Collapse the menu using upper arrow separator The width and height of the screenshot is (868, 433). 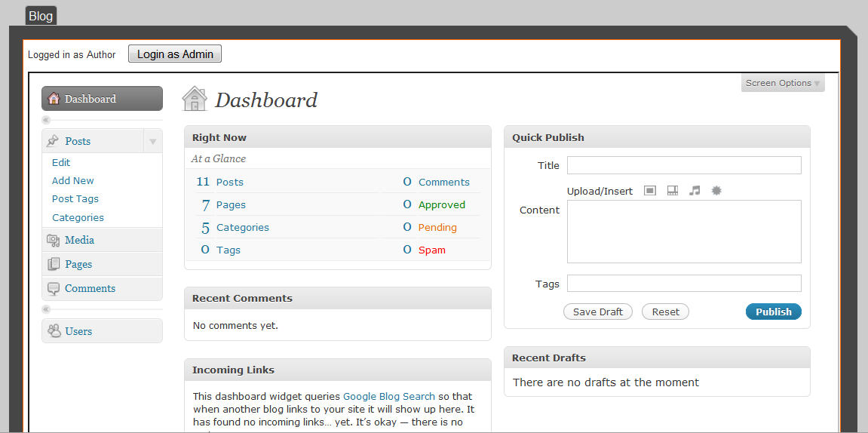coord(47,120)
